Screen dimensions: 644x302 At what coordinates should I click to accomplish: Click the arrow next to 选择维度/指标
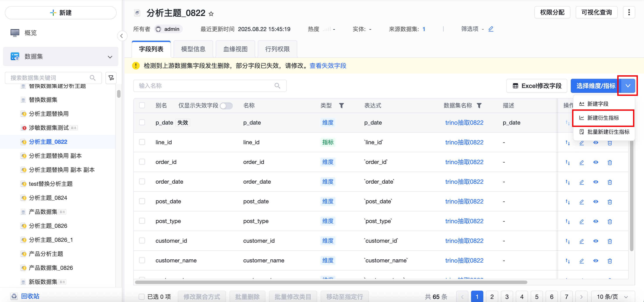tap(628, 86)
